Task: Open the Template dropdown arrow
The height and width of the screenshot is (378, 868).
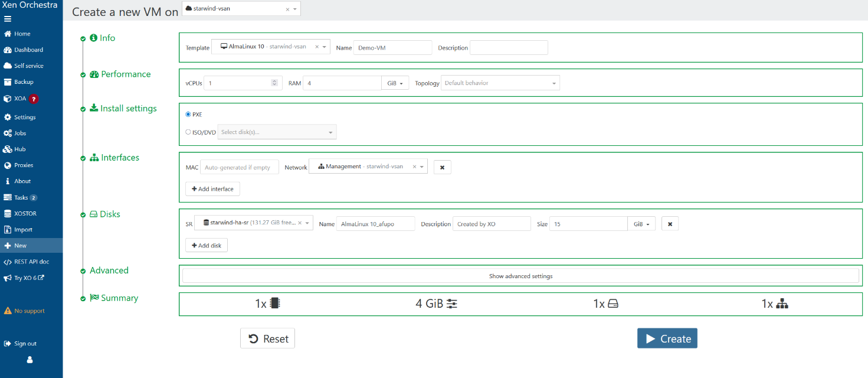Action: [325, 47]
